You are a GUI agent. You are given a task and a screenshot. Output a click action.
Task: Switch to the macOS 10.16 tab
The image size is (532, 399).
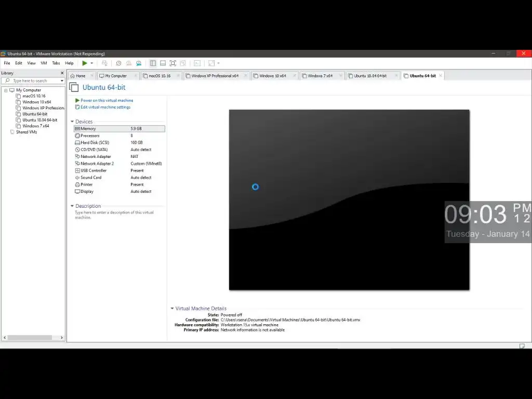pyautogui.click(x=159, y=76)
